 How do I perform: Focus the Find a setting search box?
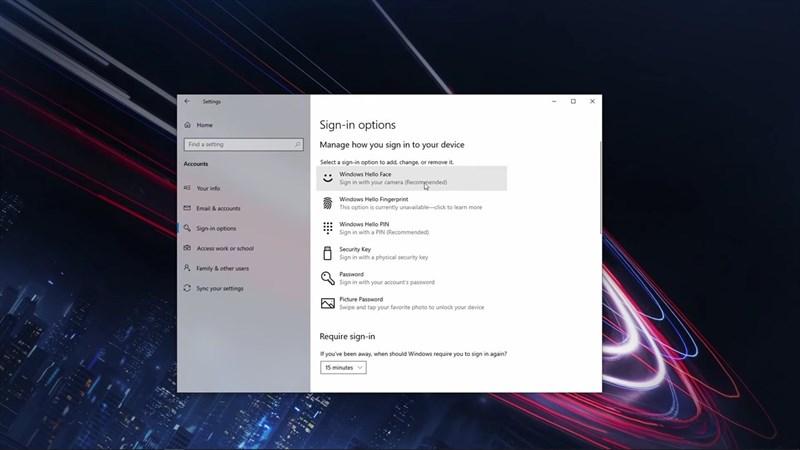pyautogui.click(x=243, y=144)
